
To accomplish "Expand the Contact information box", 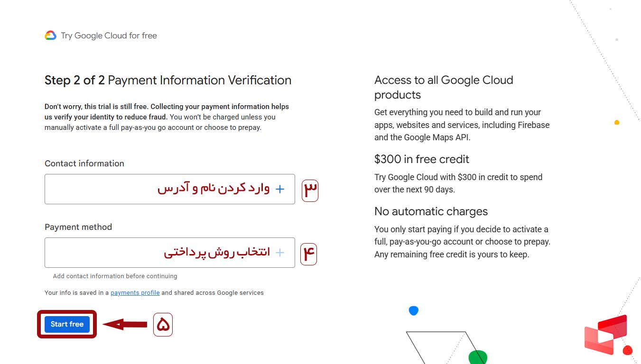I will click(x=169, y=189).
